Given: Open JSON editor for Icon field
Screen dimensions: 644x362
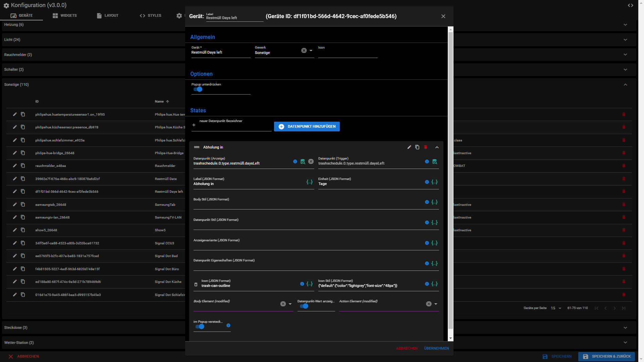Looking at the screenshot, I should [310, 284].
